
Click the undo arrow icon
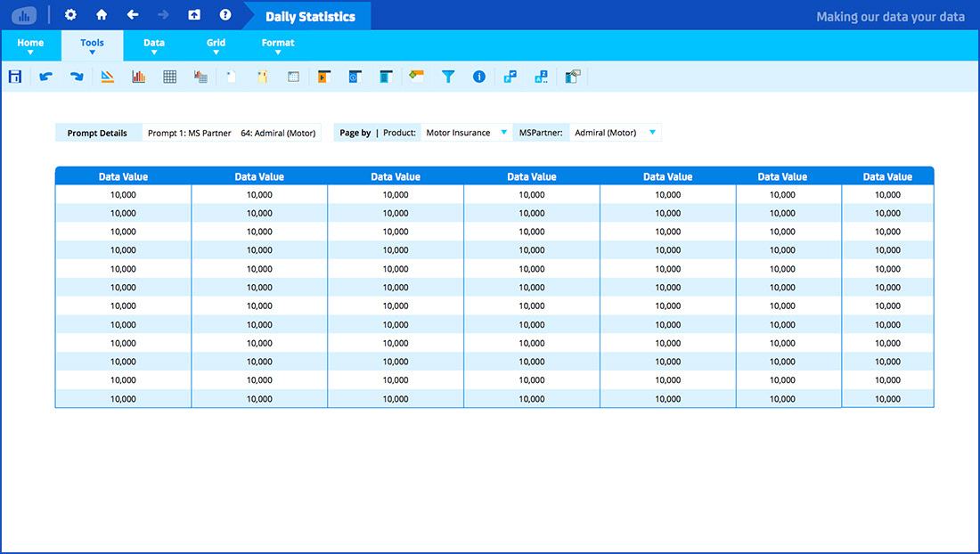coord(45,77)
